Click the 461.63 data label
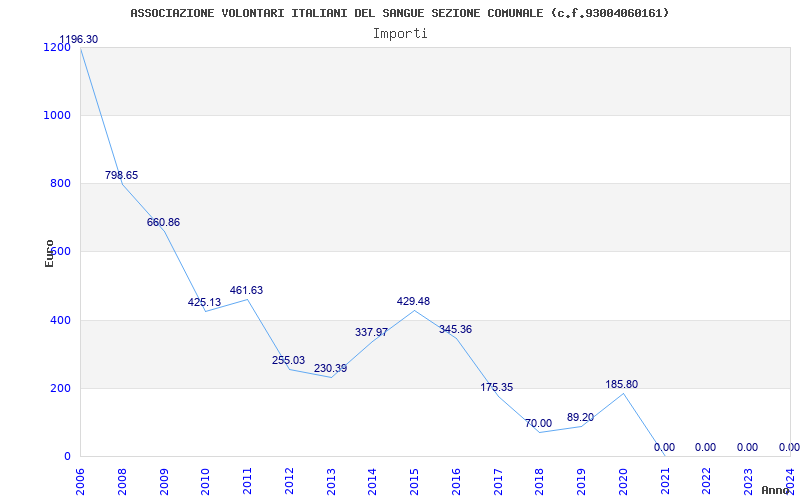 tap(246, 290)
